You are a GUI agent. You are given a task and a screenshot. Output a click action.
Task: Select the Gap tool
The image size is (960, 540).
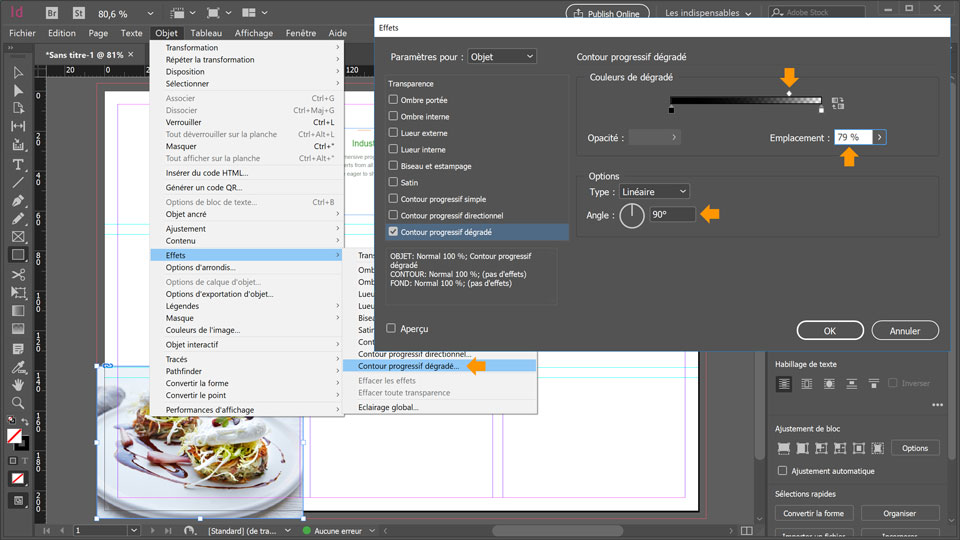click(x=18, y=126)
